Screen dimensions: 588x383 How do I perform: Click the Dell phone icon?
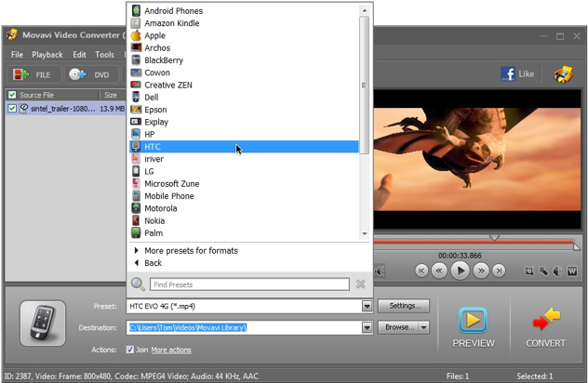click(x=136, y=97)
